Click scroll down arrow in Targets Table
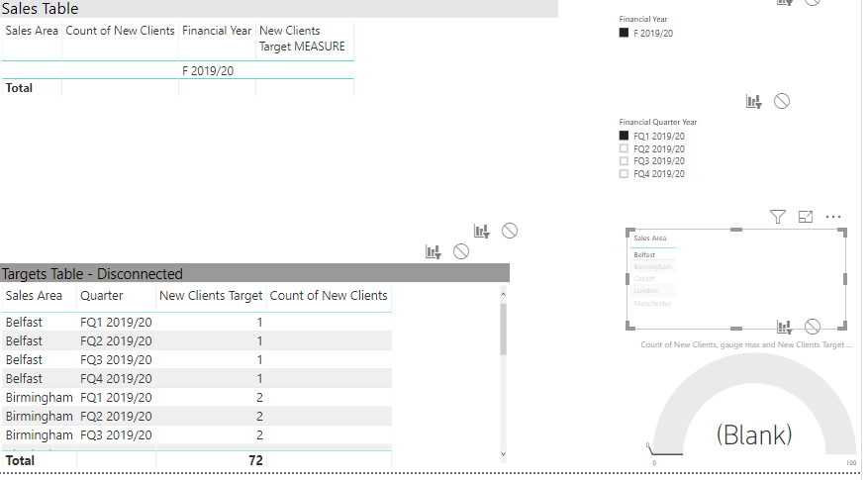This screenshot has height=480, width=868. point(503,454)
